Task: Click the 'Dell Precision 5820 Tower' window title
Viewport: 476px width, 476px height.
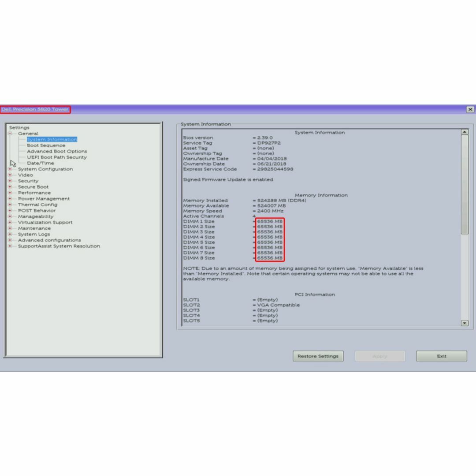Action: (x=35, y=109)
